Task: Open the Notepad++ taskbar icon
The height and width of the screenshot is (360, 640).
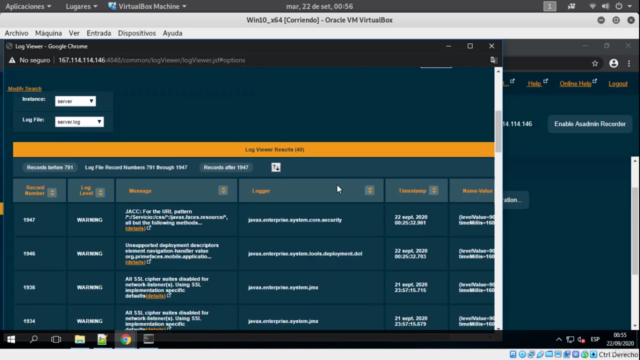Action: coord(102,339)
